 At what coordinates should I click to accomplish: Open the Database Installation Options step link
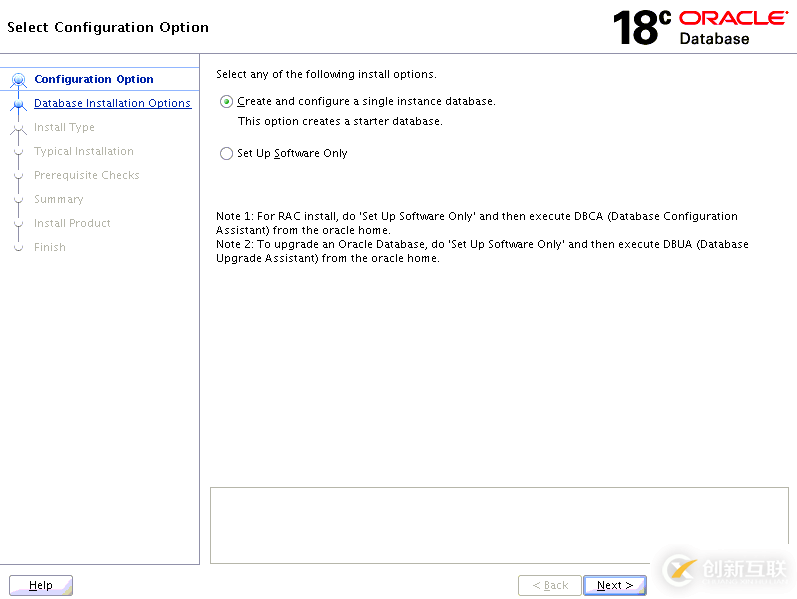click(x=112, y=103)
